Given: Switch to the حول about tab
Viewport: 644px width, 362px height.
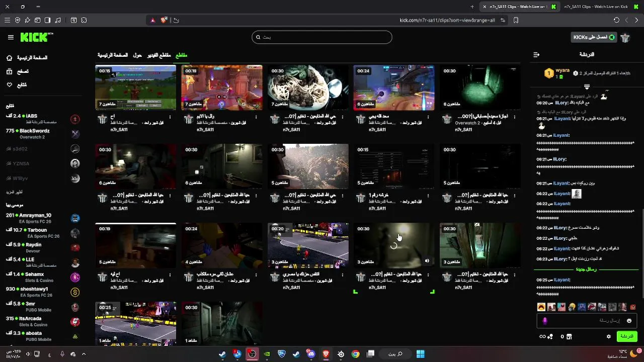Looking at the screenshot, I should 137,55.
